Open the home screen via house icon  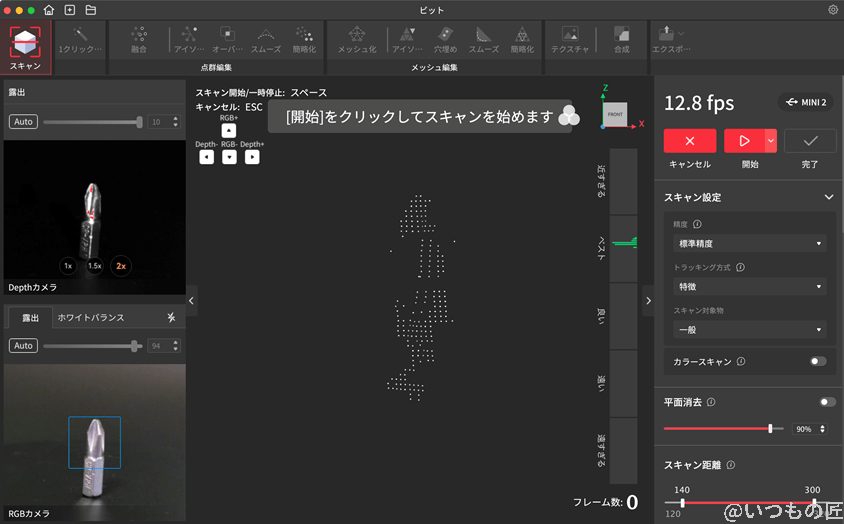[49, 10]
